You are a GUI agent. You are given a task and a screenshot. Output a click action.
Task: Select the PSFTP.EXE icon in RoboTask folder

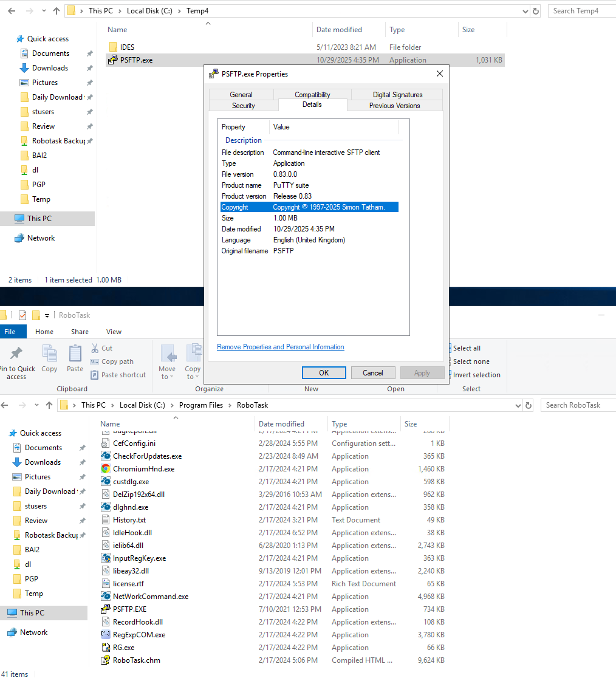coord(106,609)
